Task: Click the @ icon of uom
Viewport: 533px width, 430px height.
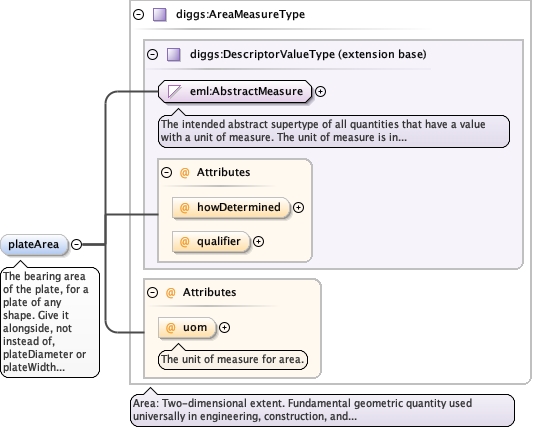Action: coord(170,327)
